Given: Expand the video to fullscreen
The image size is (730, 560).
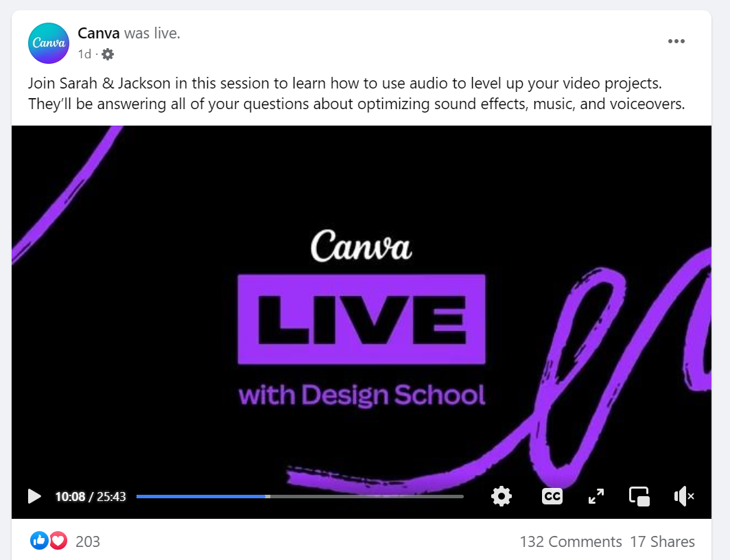Looking at the screenshot, I should [596, 496].
